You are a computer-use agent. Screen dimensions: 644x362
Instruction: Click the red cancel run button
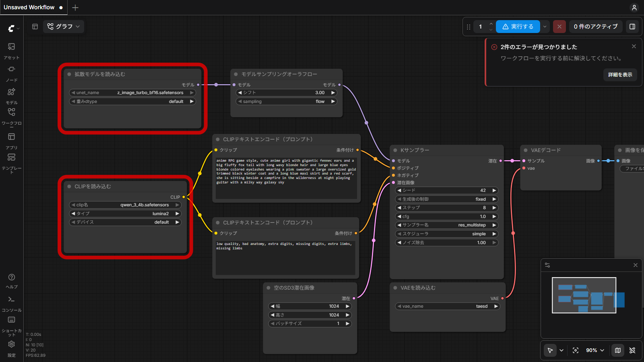point(559,27)
